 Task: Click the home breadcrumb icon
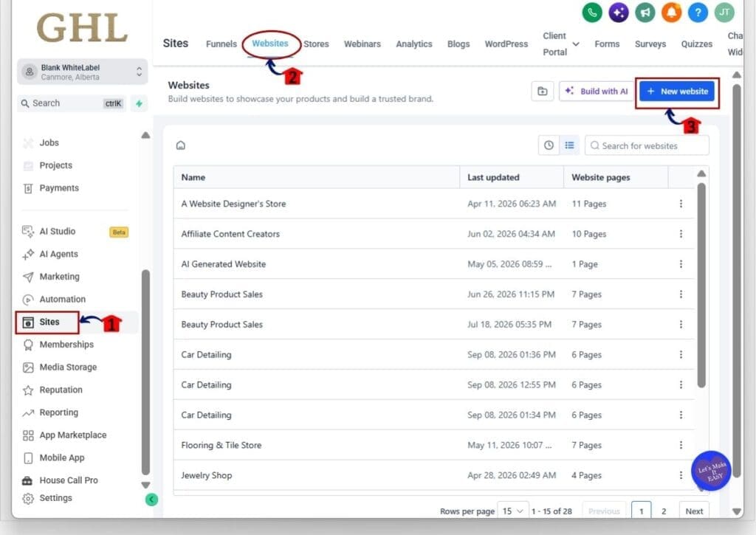point(181,145)
